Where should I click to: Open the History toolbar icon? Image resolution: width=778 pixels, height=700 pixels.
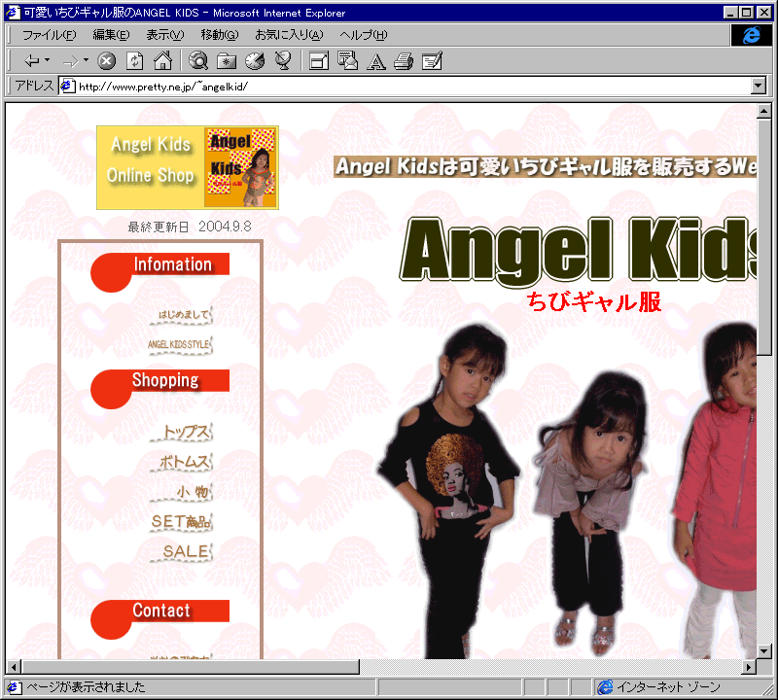(x=255, y=61)
